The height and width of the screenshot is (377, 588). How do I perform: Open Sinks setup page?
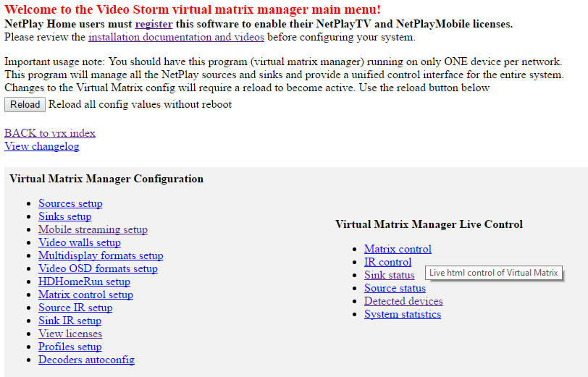coord(64,216)
